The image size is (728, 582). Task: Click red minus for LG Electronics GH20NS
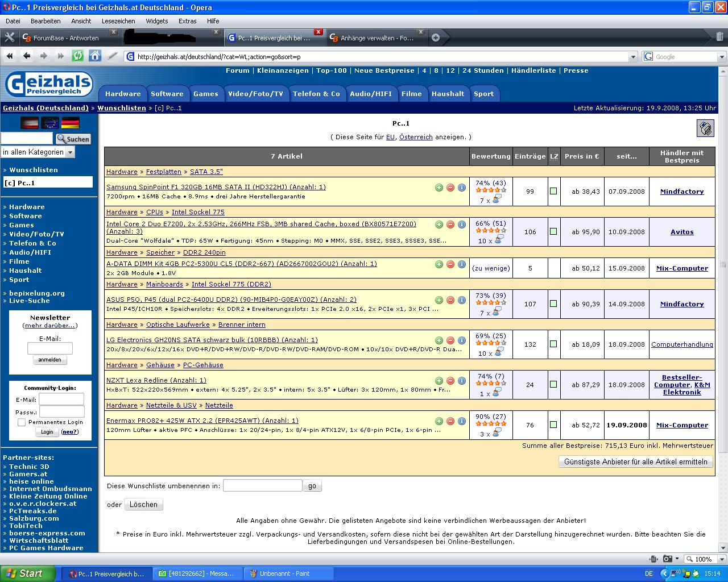450,340
